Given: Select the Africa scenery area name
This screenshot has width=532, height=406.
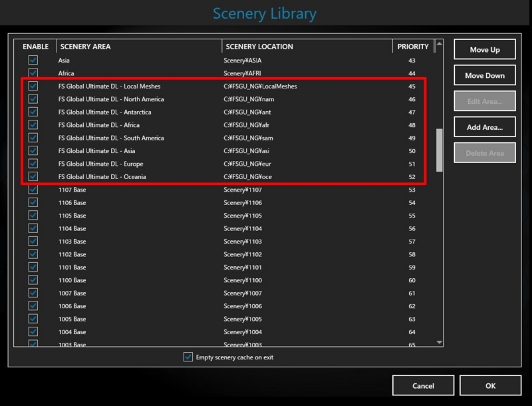Looking at the screenshot, I should [x=66, y=73].
